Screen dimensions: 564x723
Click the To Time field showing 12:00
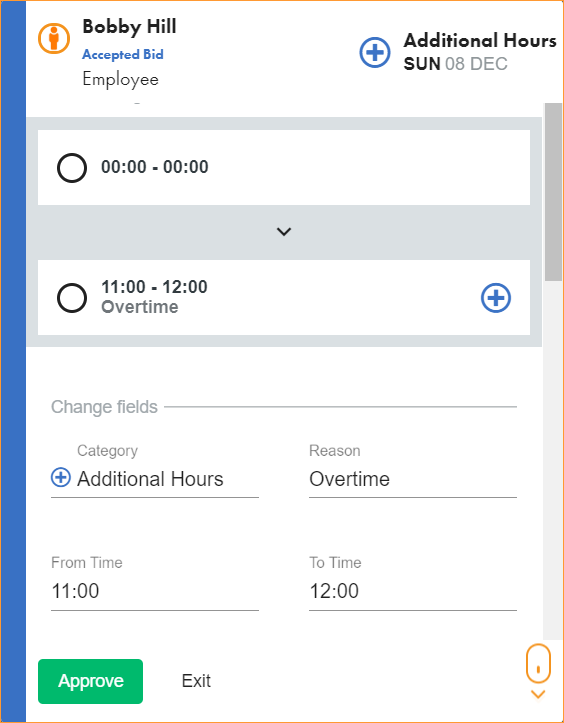coord(413,592)
